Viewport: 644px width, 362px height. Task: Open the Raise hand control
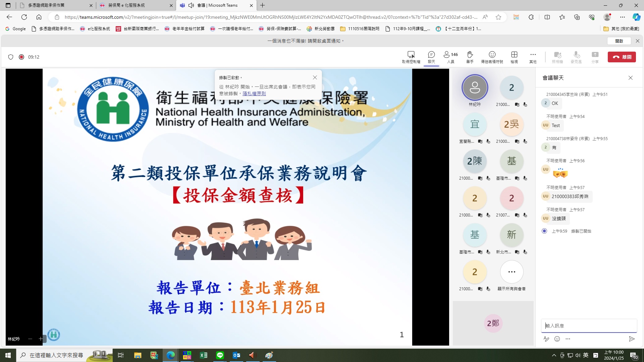[470, 57]
